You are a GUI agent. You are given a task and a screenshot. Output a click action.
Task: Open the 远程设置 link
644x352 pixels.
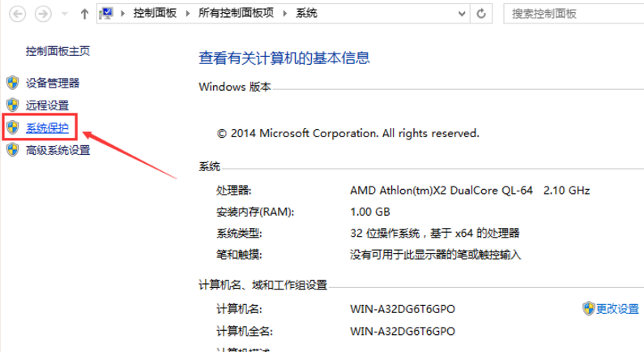47,105
